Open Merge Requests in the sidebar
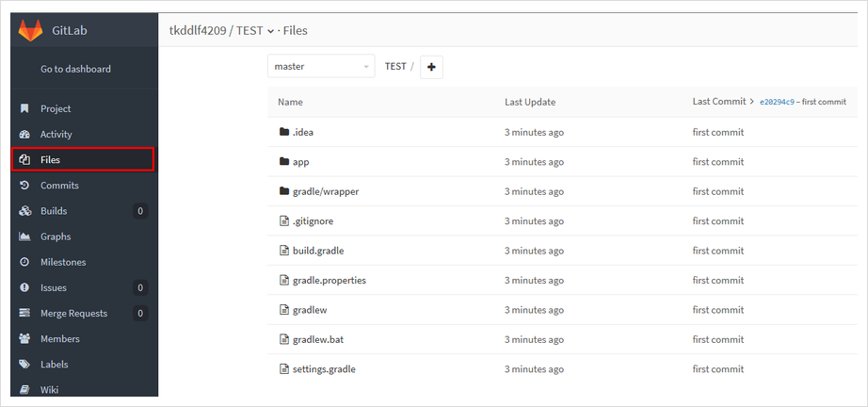868x407 pixels. coord(73,313)
